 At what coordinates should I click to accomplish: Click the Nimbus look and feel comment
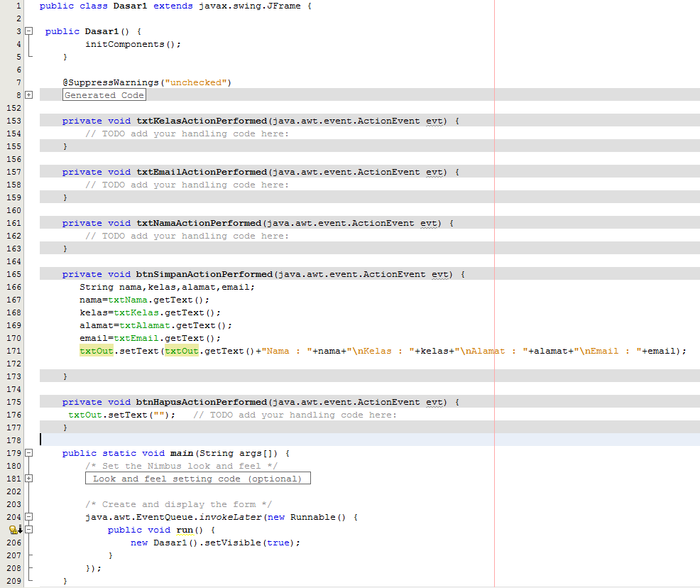182,466
